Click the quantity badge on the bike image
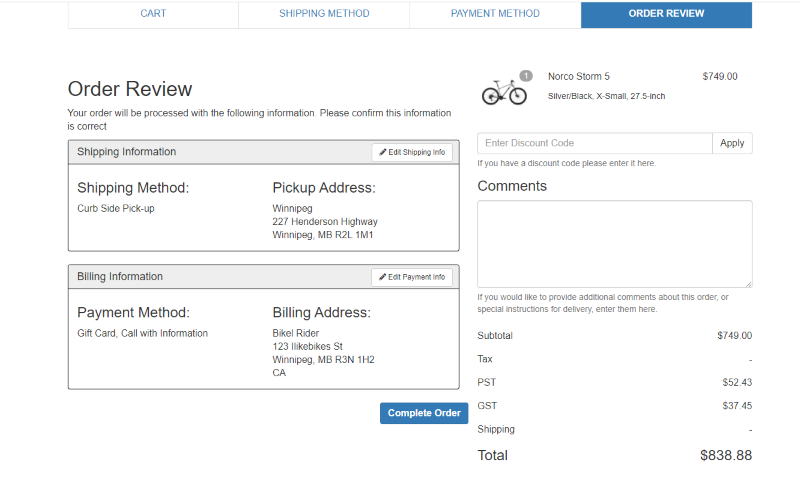 (526, 76)
